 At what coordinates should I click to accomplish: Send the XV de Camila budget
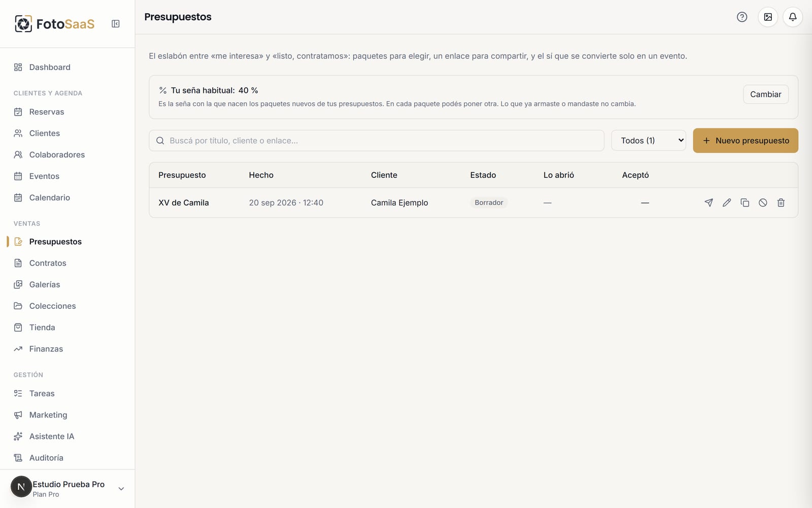coord(708,203)
